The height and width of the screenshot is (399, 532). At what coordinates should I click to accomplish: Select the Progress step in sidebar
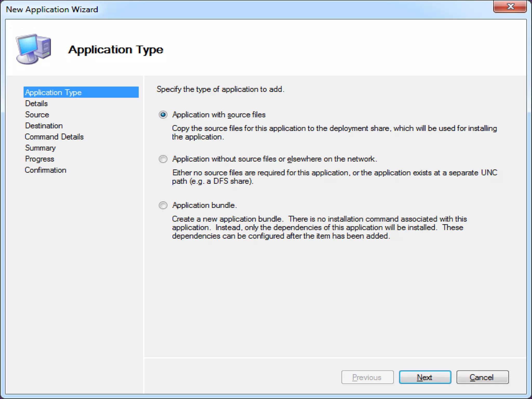(x=39, y=159)
